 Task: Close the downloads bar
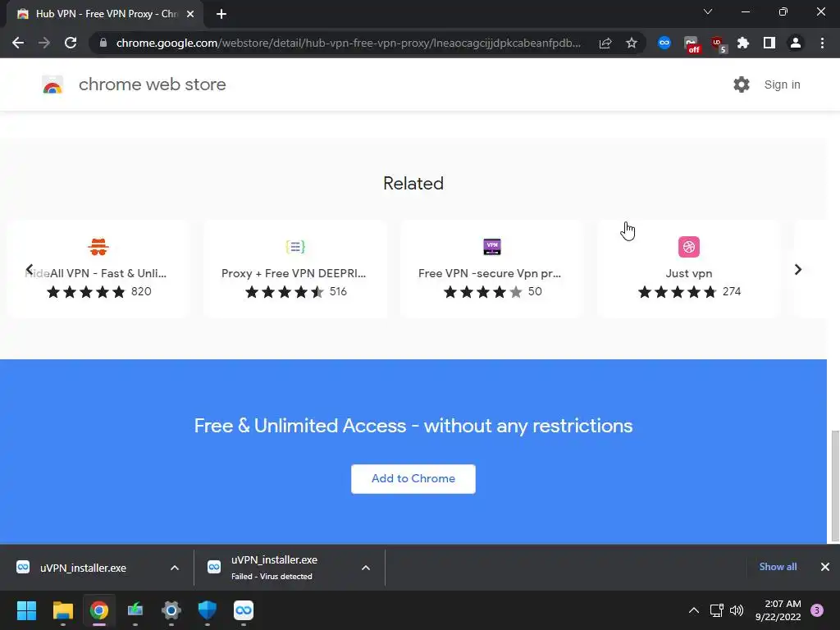pyautogui.click(x=825, y=567)
